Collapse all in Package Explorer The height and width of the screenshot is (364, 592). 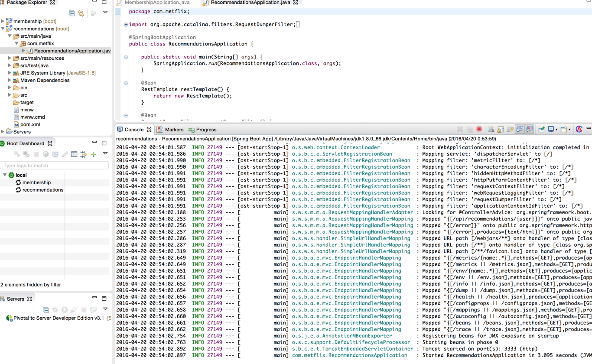pos(72,13)
